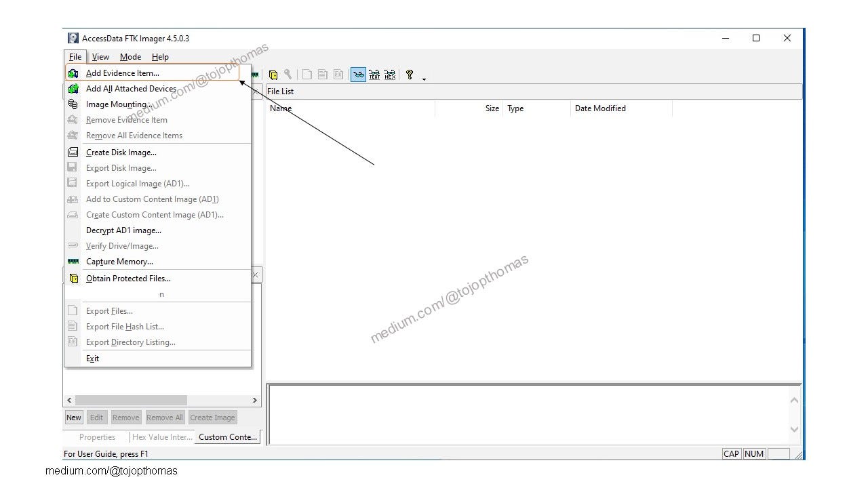Open the Mode menu
Viewport: 868px width, 488px height.
[131, 57]
